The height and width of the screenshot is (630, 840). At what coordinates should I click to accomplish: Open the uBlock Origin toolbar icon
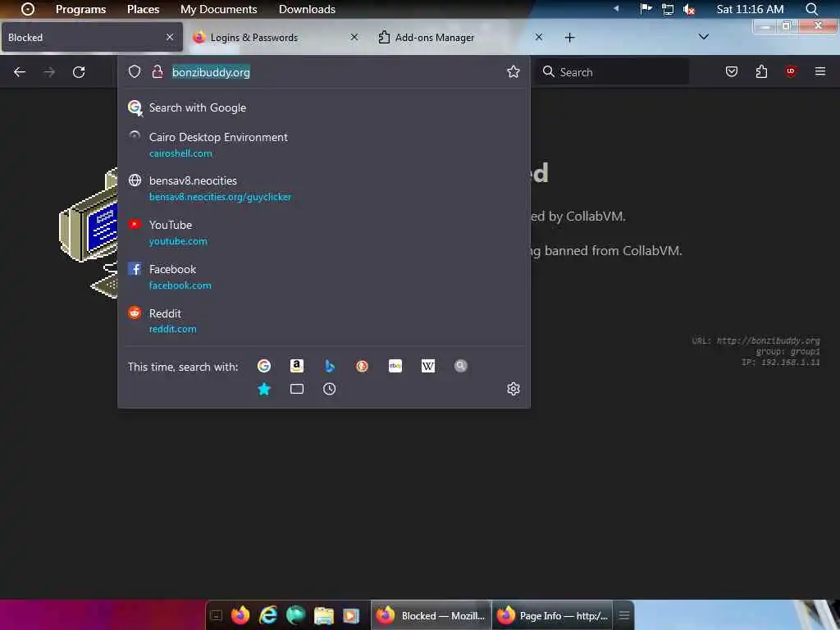(x=791, y=72)
